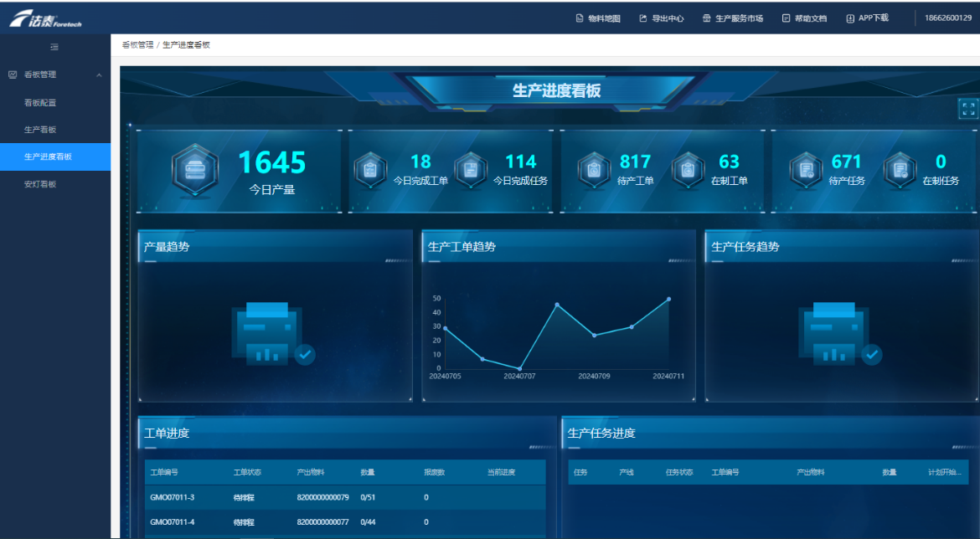Image resolution: width=980 pixels, height=539 pixels.
Task: Click the 20240709 axis label
Action: [x=594, y=377]
